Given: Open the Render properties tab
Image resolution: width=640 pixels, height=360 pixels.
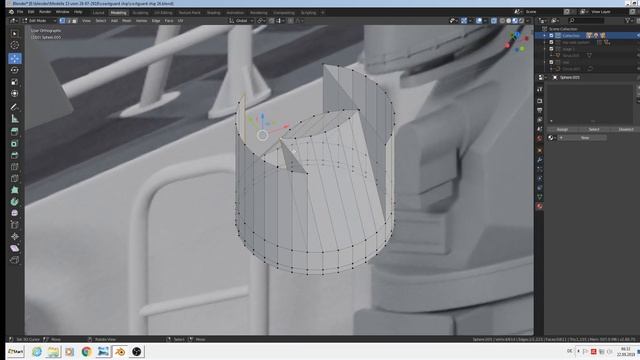Looking at the screenshot, I should (x=540, y=101).
